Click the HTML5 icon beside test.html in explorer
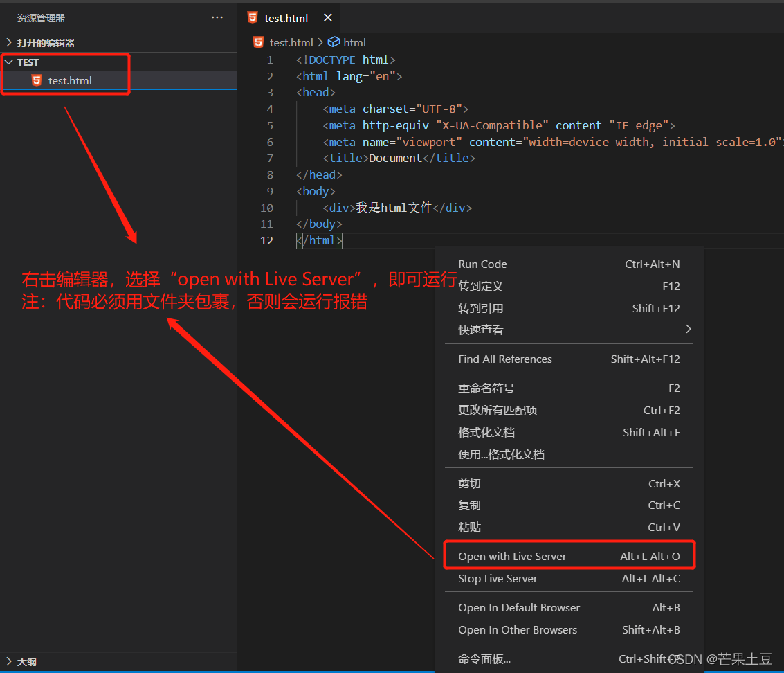 coord(37,80)
